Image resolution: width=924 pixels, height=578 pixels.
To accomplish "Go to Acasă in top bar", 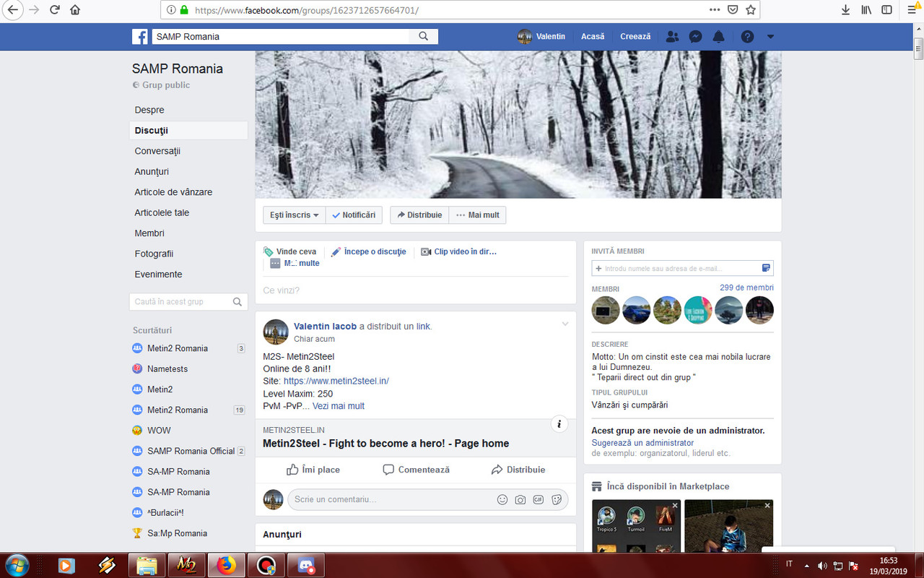I will pos(593,36).
